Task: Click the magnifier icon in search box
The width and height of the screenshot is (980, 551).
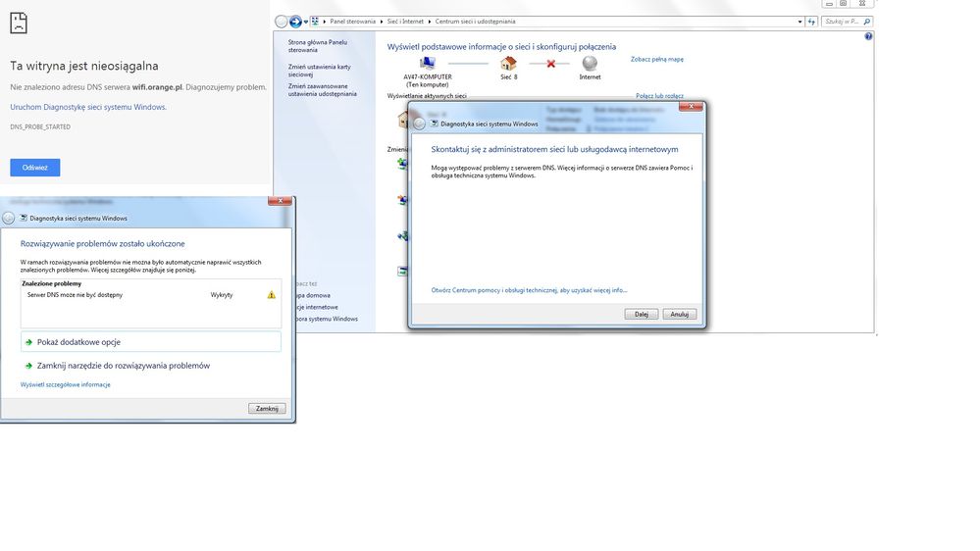Action: 867,22
